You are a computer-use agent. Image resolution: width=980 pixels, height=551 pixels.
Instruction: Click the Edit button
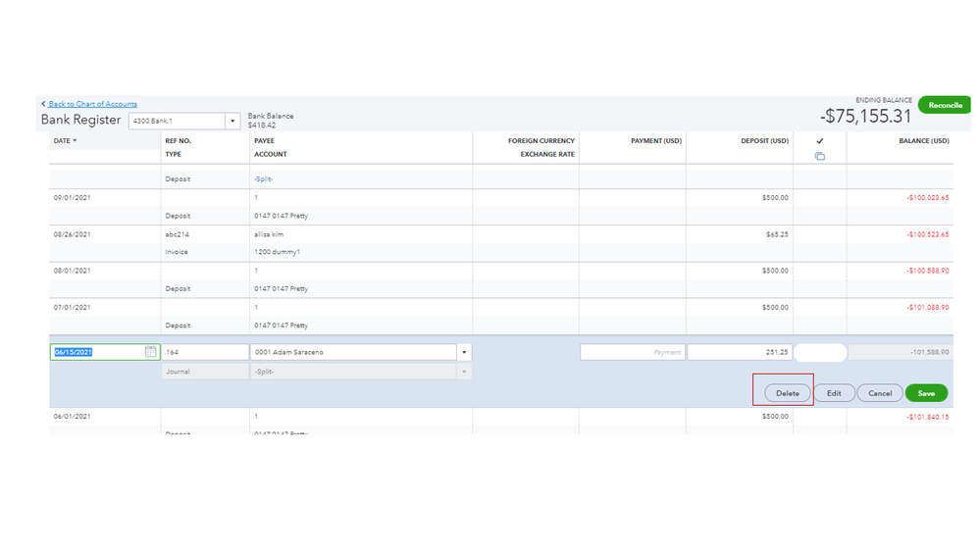coord(834,393)
